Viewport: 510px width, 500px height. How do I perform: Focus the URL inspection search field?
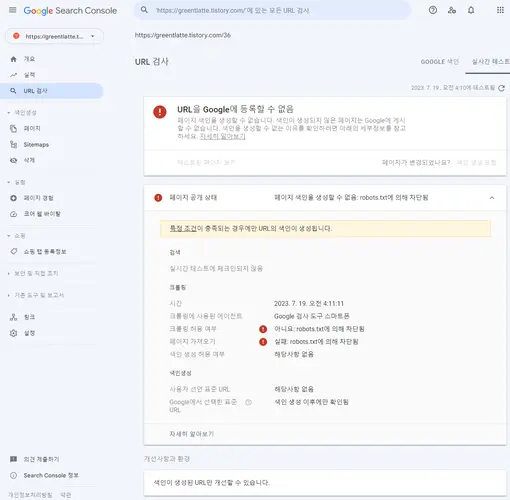click(x=273, y=10)
